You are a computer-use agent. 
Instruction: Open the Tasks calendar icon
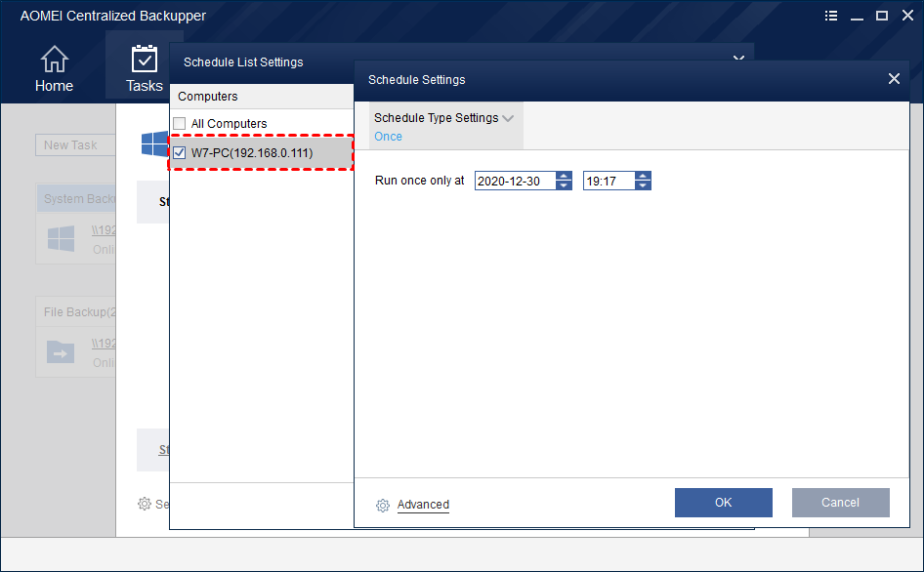[145, 59]
